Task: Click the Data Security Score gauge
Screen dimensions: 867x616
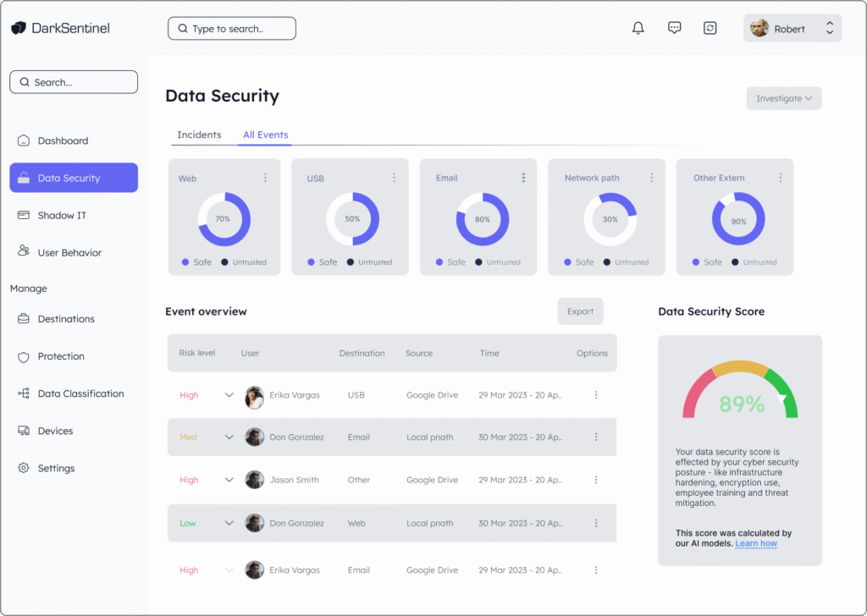Action: (x=740, y=393)
